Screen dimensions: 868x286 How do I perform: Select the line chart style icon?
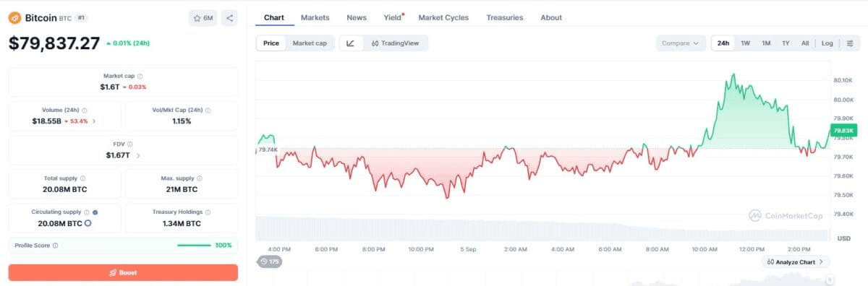click(x=351, y=43)
